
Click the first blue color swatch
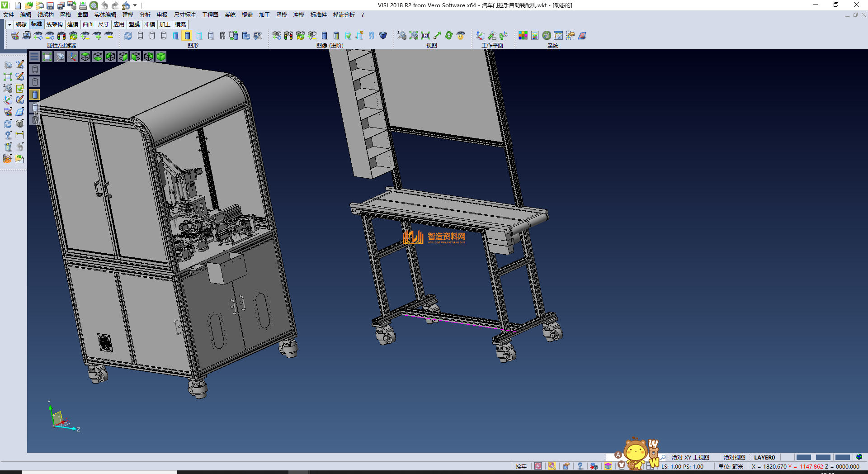pyautogui.click(x=803, y=457)
